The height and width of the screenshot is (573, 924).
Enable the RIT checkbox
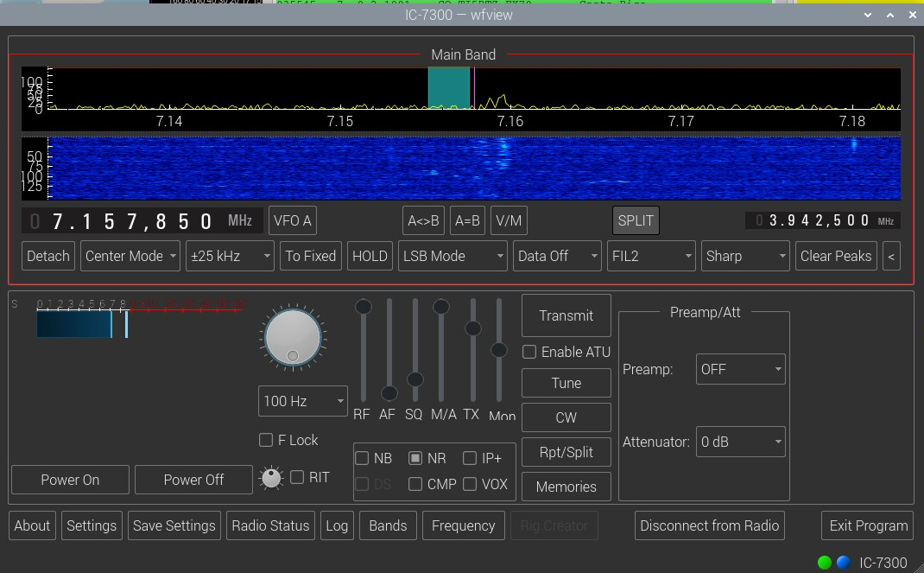(x=297, y=477)
